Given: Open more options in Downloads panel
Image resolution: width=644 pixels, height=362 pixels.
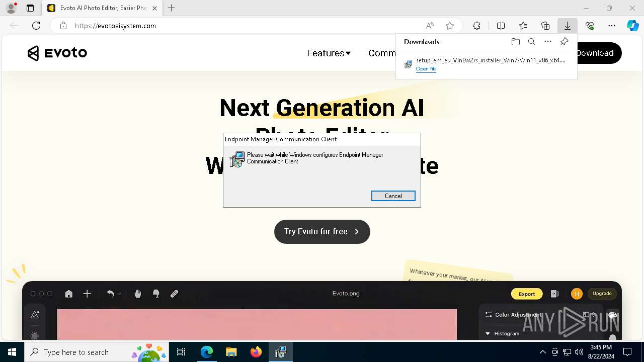Looking at the screenshot, I should click(548, 42).
